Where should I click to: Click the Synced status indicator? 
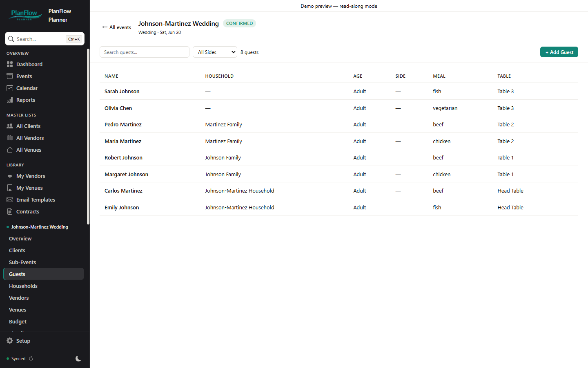pyautogui.click(x=16, y=359)
